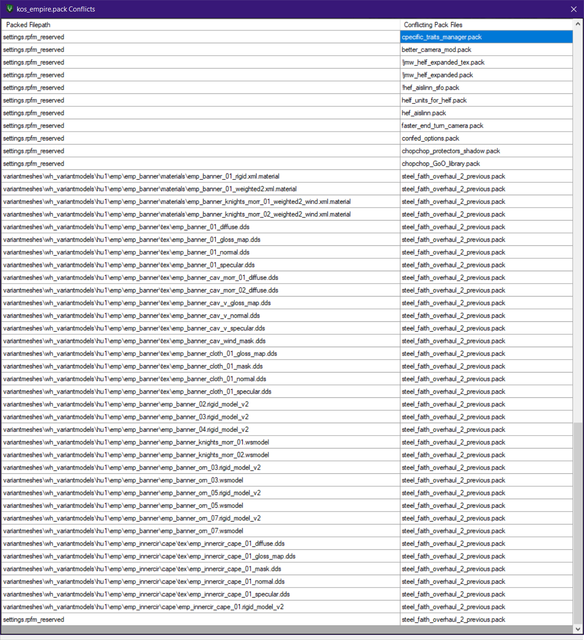Viewport: 584px width, 640px height.
Task: Select the chopchop_protectors_shadow.pack cell
Action: point(486,151)
